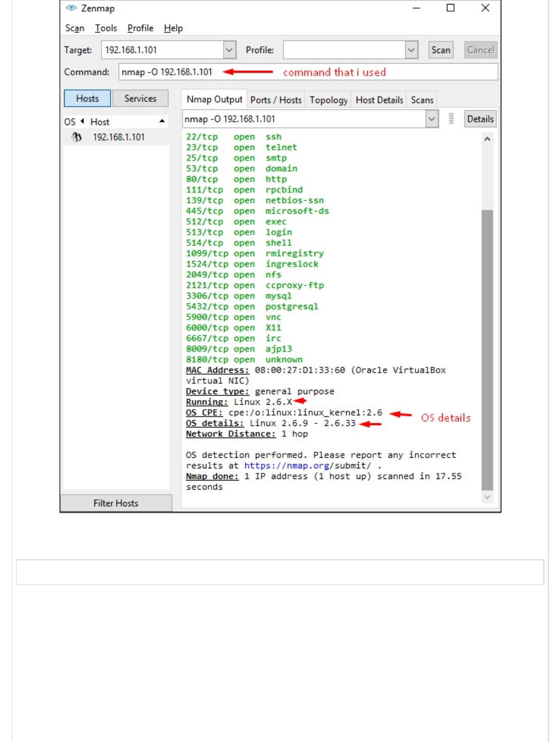Click the output scrollbar thumb
The image size is (560, 742).
click(487, 350)
